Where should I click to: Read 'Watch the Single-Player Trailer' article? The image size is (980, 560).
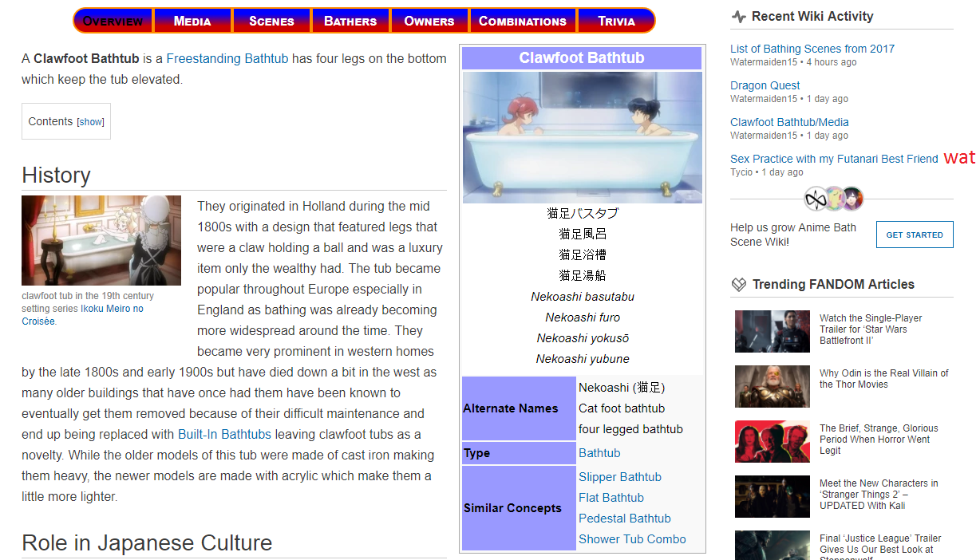click(870, 329)
